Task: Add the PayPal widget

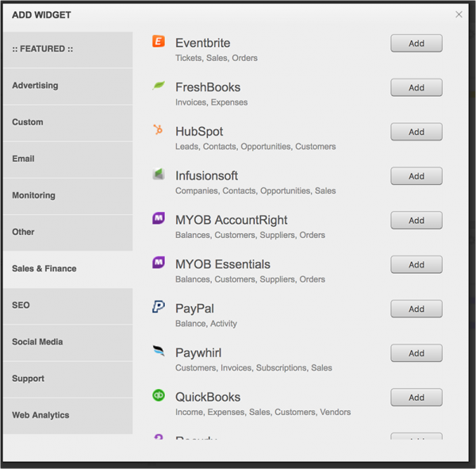Action: 416,309
